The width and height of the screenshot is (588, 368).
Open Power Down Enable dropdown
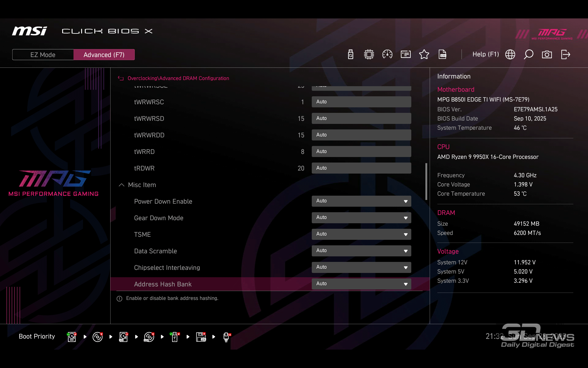click(x=361, y=201)
